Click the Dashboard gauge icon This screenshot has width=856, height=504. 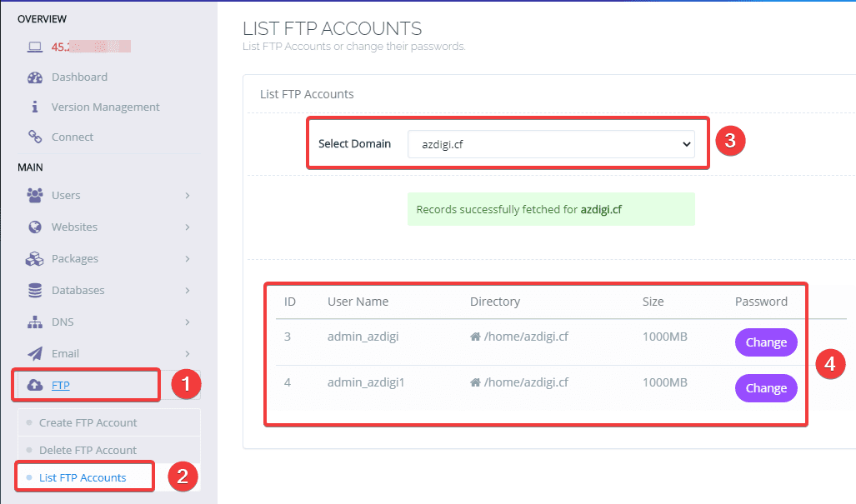(35, 77)
